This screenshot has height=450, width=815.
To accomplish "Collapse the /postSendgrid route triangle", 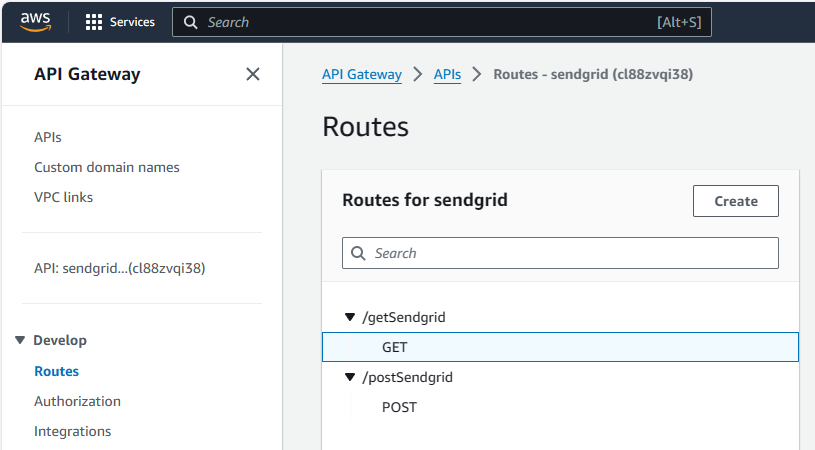I will pyautogui.click(x=350, y=377).
